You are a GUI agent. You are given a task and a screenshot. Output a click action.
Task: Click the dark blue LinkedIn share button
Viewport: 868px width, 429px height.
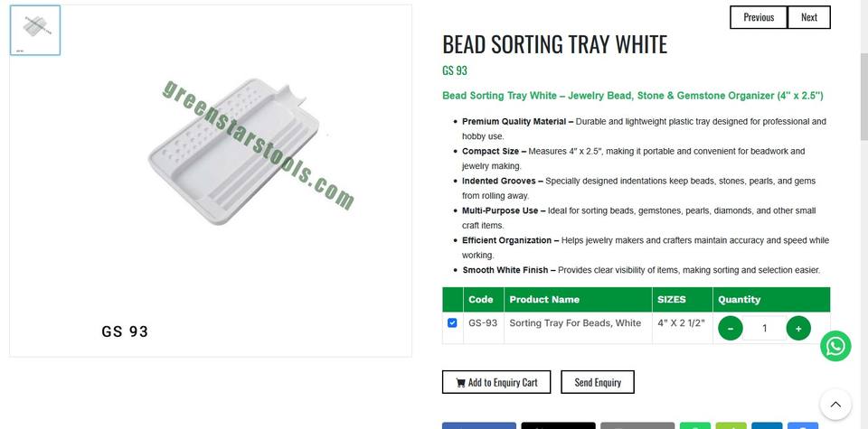767,425
